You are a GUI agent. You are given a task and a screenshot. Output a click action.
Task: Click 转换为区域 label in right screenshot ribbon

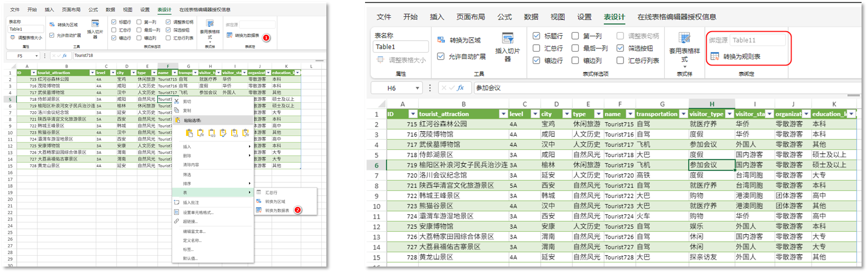pyautogui.click(x=465, y=40)
